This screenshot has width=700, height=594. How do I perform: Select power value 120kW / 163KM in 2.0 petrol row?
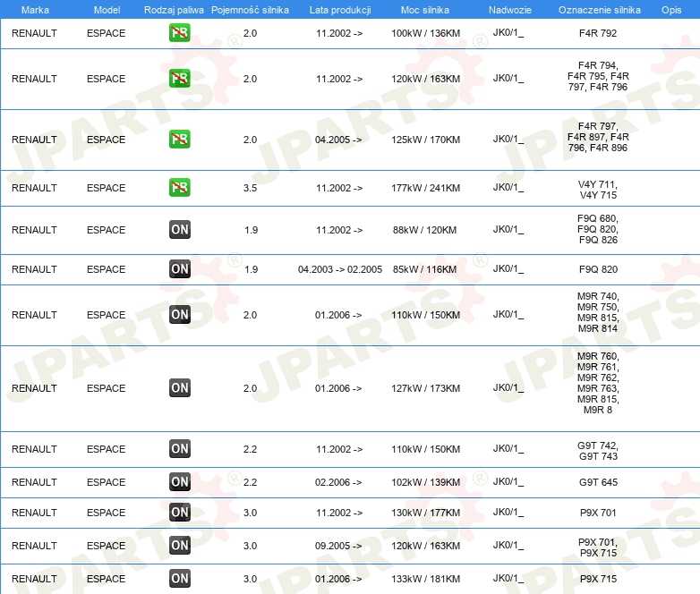pos(425,79)
